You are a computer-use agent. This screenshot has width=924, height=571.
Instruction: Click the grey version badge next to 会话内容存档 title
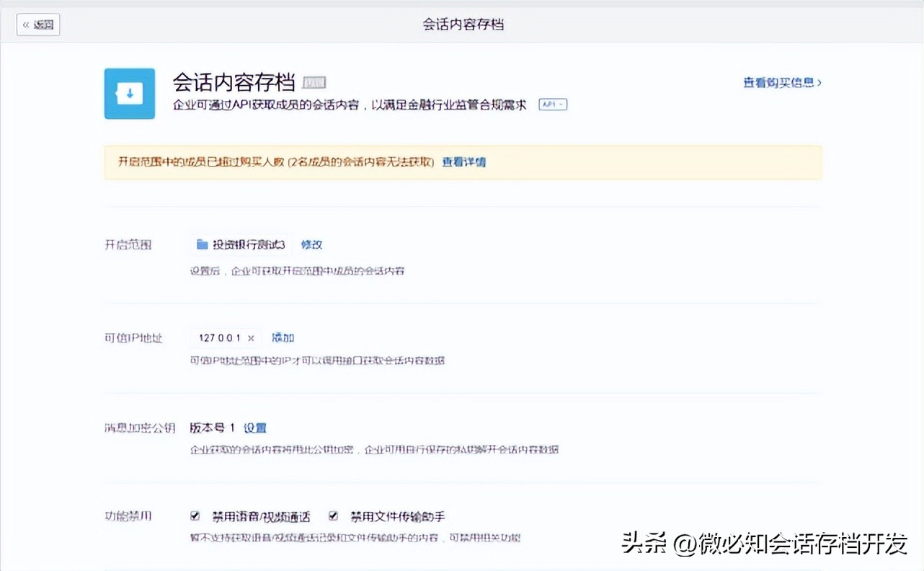pyautogui.click(x=314, y=82)
